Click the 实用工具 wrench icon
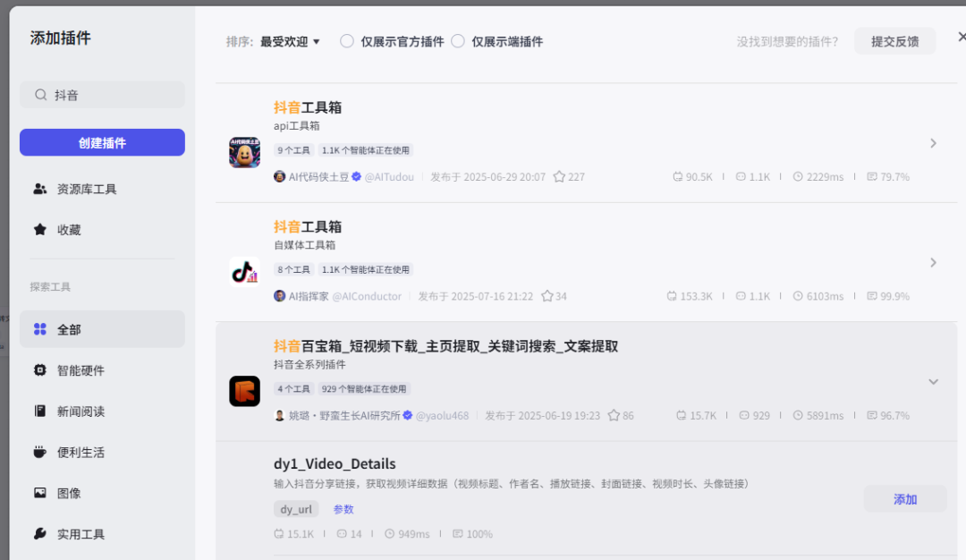 (x=40, y=534)
